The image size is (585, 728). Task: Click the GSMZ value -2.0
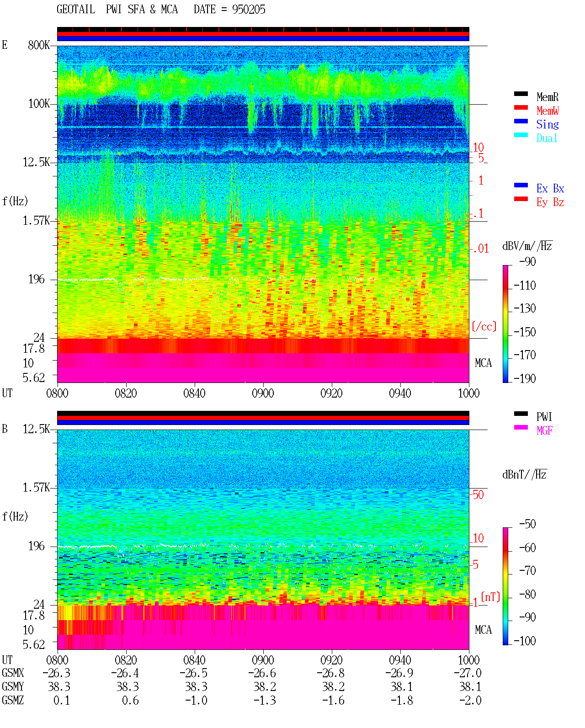[x=471, y=701]
